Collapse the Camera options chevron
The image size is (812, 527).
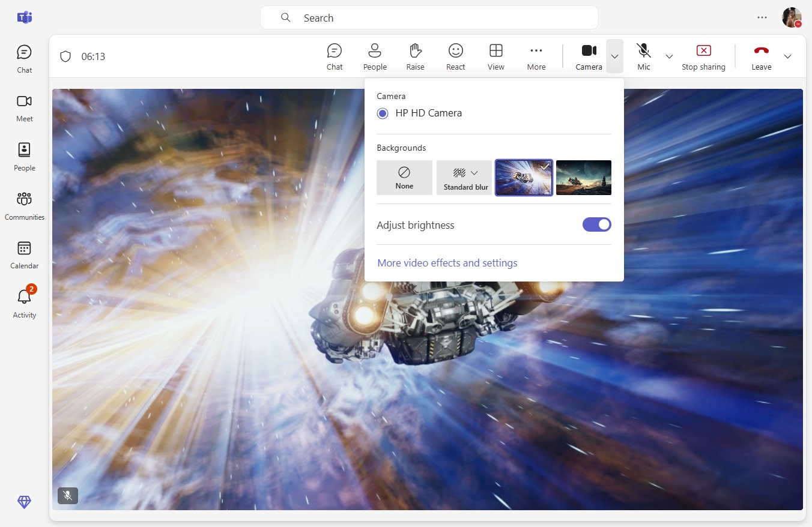tap(614, 56)
